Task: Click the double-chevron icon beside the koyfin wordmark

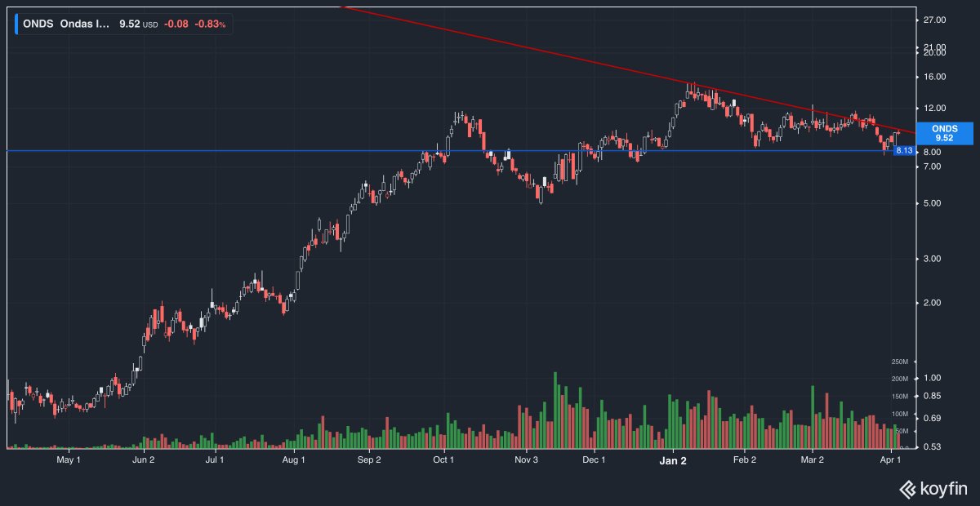Action: pos(907,490)
